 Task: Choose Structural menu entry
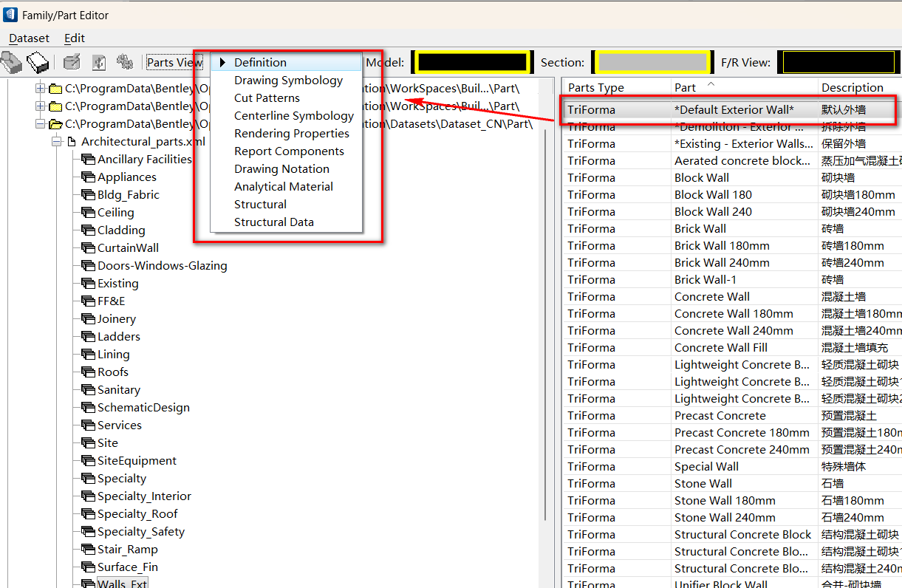(x=287, y=204)
